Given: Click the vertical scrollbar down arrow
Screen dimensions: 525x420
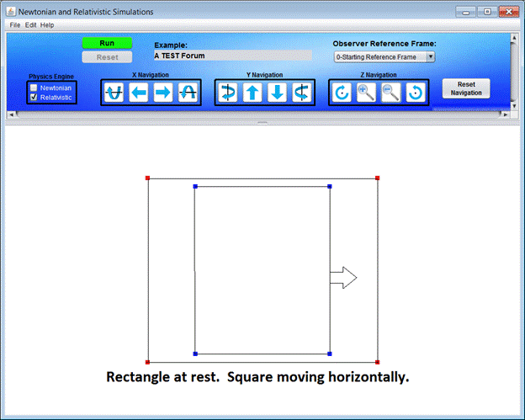Looking at the screenshot, I should click(514, 106).
